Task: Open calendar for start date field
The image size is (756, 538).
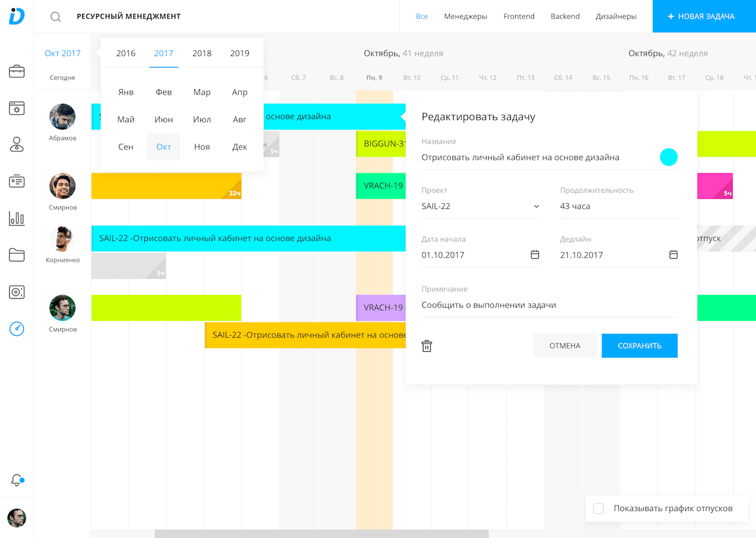Action: coord(535,254)
